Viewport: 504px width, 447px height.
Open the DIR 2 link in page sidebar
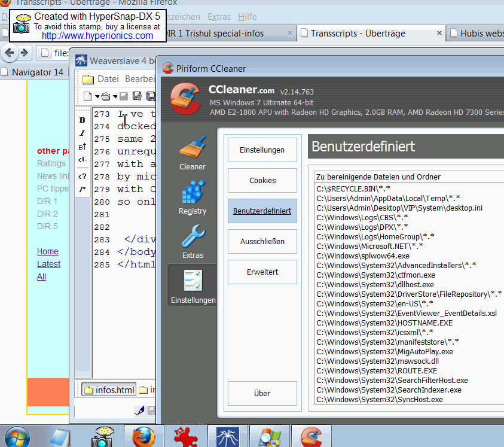pos(47,214)
